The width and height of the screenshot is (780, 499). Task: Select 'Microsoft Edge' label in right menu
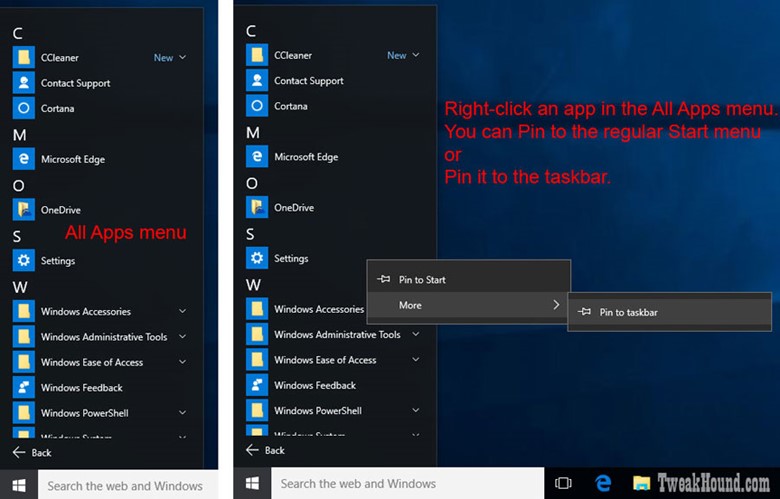(x=306, y=157)
